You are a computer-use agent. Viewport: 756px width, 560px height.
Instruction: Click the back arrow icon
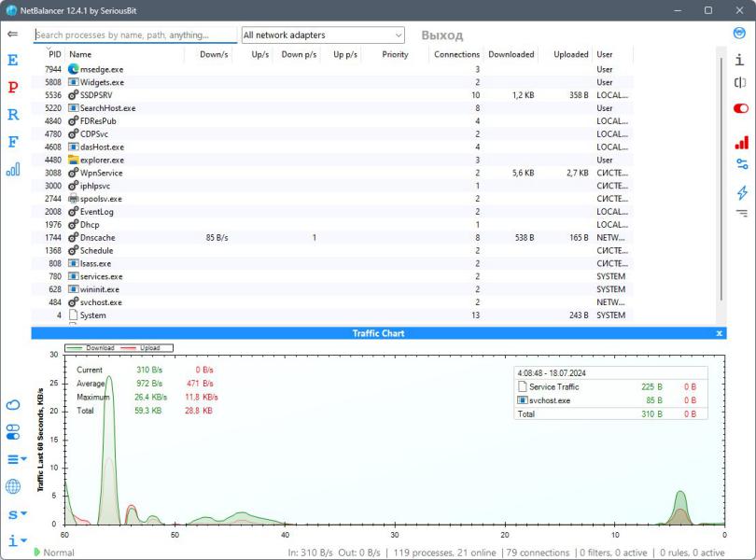(x=12, y=34)
